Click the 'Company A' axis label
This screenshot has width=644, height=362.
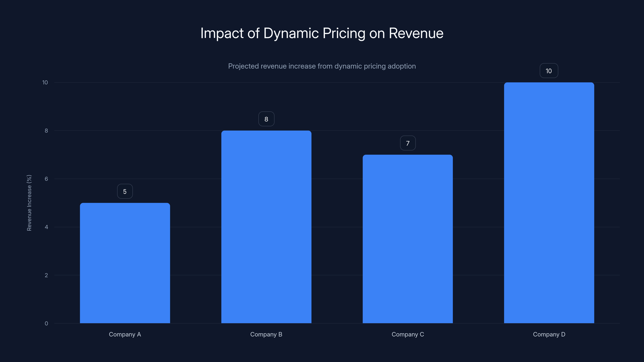click(x=125, y=334)
